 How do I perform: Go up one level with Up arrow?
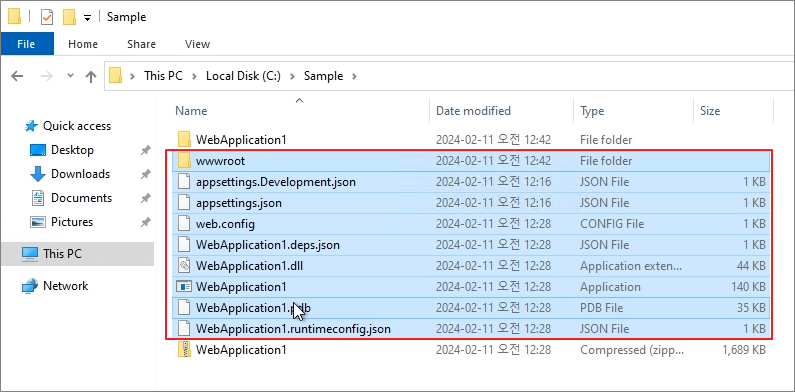91,76
